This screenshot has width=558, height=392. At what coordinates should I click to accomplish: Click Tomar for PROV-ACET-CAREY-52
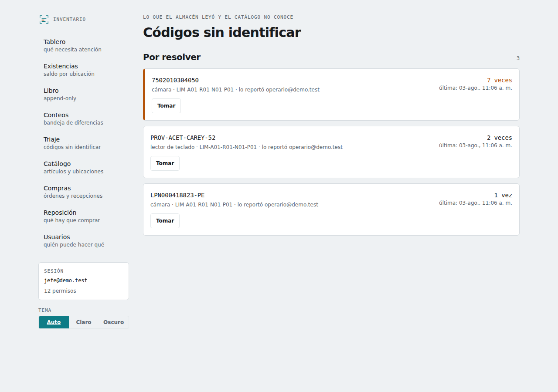(165, 163)
